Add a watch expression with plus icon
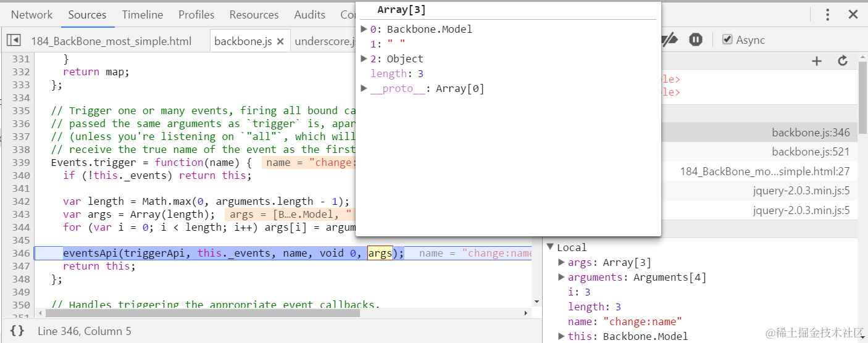The image size is (868, 343). [817, 60]
